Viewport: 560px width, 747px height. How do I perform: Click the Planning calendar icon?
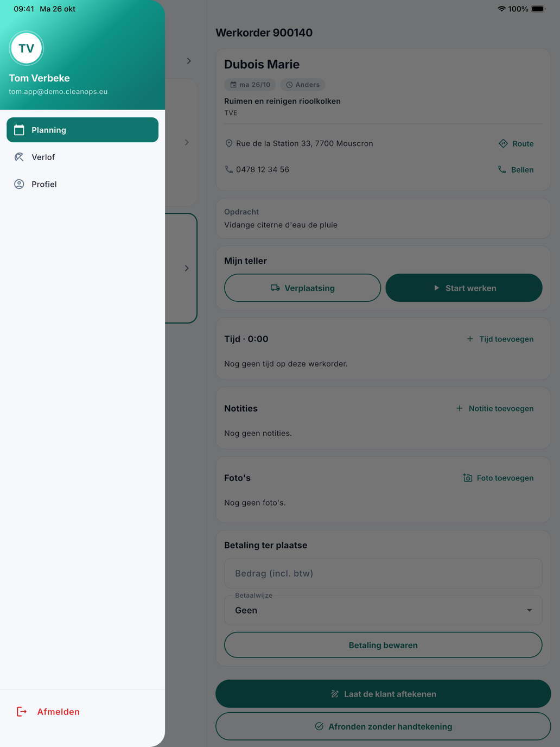coord(19,130)
